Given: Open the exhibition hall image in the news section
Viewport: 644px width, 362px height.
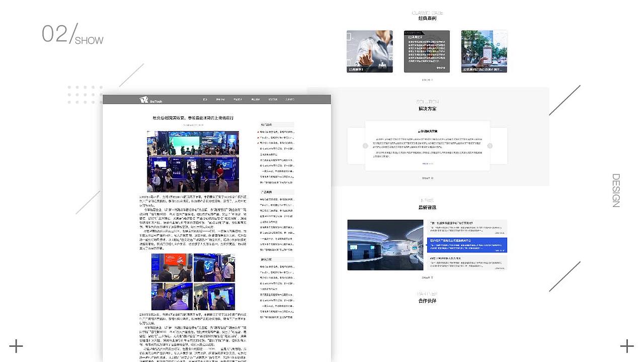Looking at the screenshot, I should pos(385,245).
